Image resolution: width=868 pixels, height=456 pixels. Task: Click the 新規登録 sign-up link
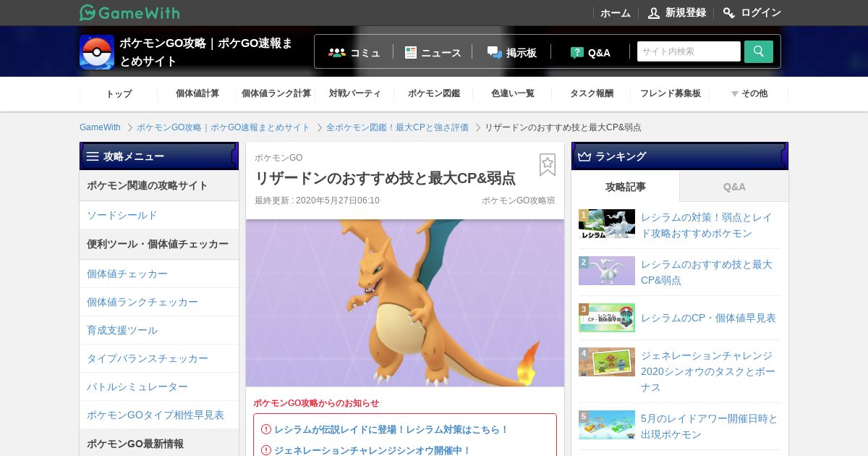[677, 12]
